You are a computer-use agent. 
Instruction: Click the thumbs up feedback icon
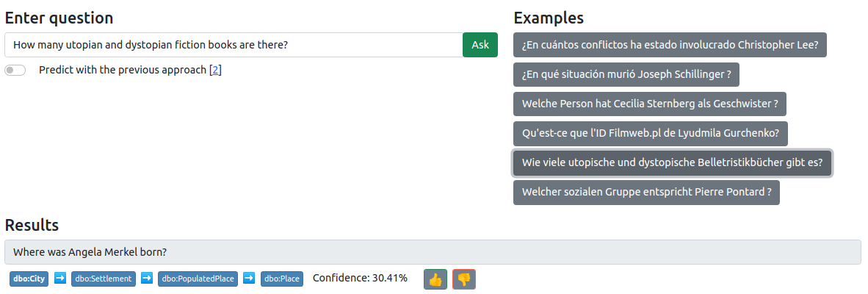coord(435,279)
